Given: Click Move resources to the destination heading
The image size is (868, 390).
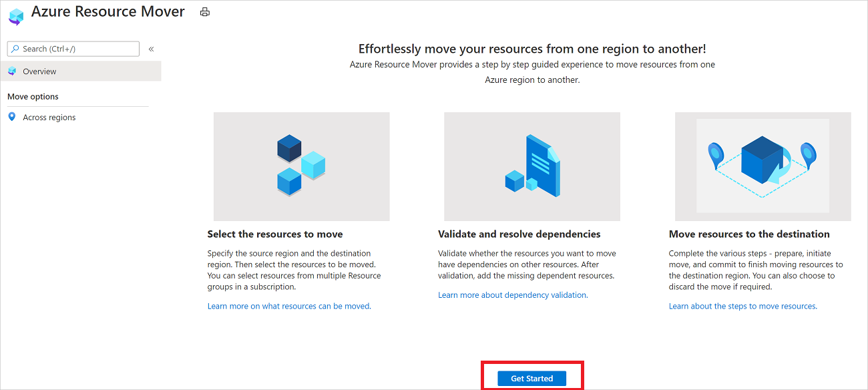Looking at the screenshot, I should (749, 234).
